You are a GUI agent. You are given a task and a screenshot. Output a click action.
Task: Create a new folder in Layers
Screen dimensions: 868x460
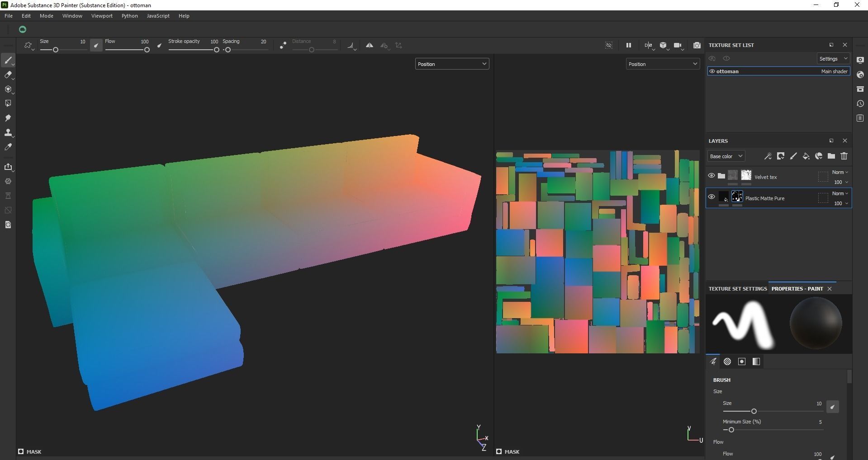coord(831,156)
